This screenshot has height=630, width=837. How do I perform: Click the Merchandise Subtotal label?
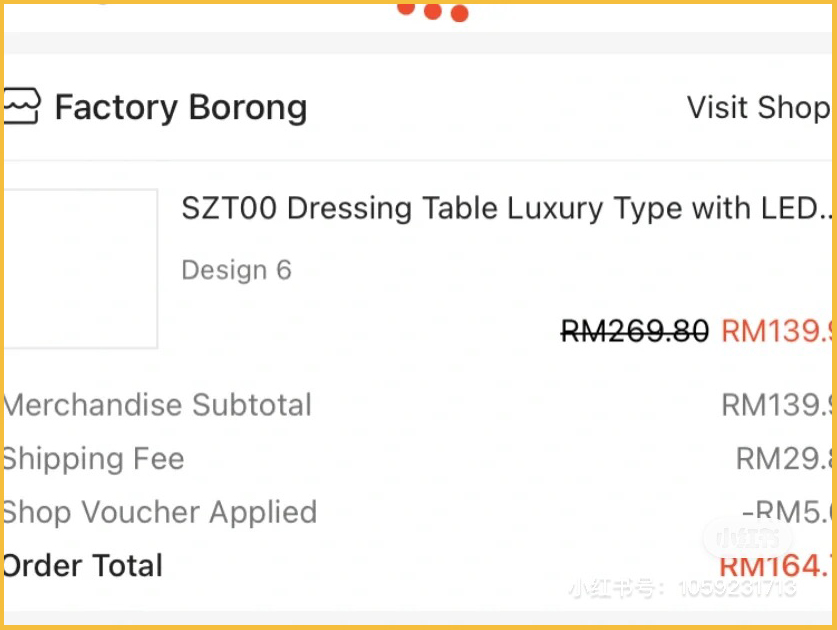tap(157, 405)
